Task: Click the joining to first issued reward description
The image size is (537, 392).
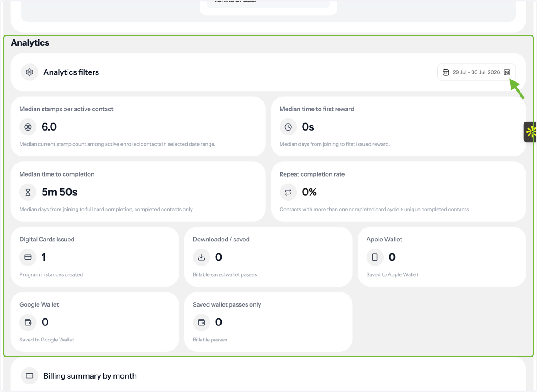Action: pyautogui.click(x=335, y=144)
